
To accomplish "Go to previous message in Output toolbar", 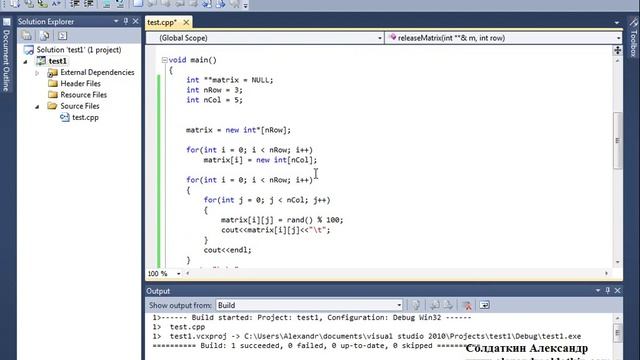I will [435, 305].
